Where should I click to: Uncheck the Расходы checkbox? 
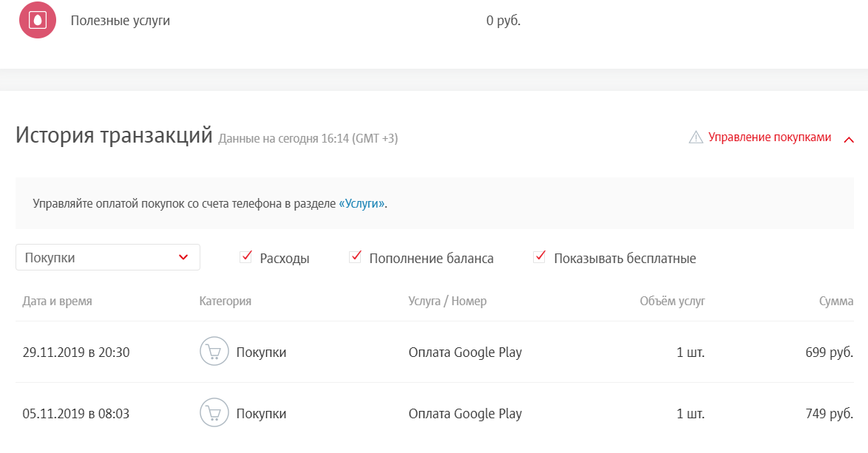[x=246, y=256]
